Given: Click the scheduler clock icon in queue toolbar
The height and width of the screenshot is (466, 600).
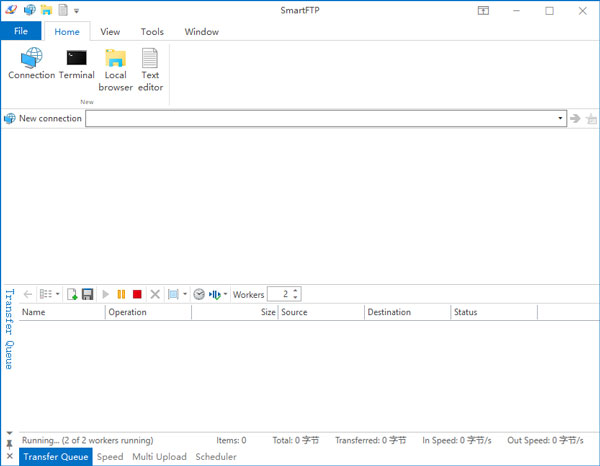Looking at the screenshot, I should [199, 294].
